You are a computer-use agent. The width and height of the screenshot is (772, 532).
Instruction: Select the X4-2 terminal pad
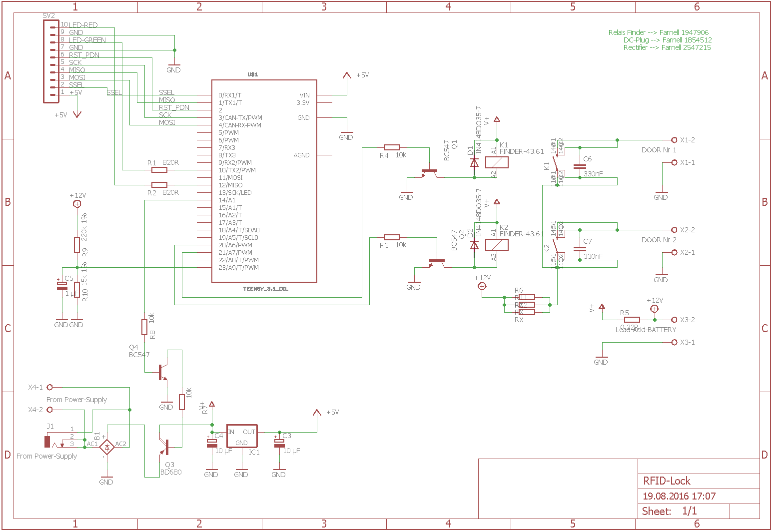49,410
